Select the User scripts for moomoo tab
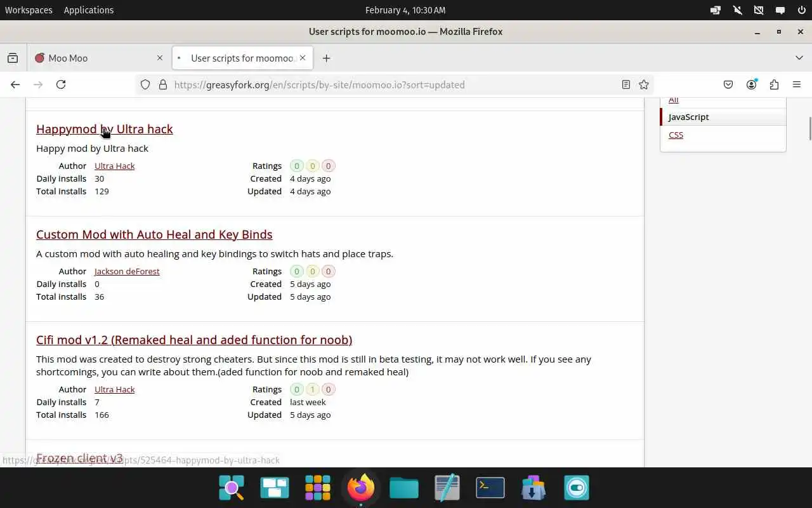The image size is (812, 508). [242, 58]
